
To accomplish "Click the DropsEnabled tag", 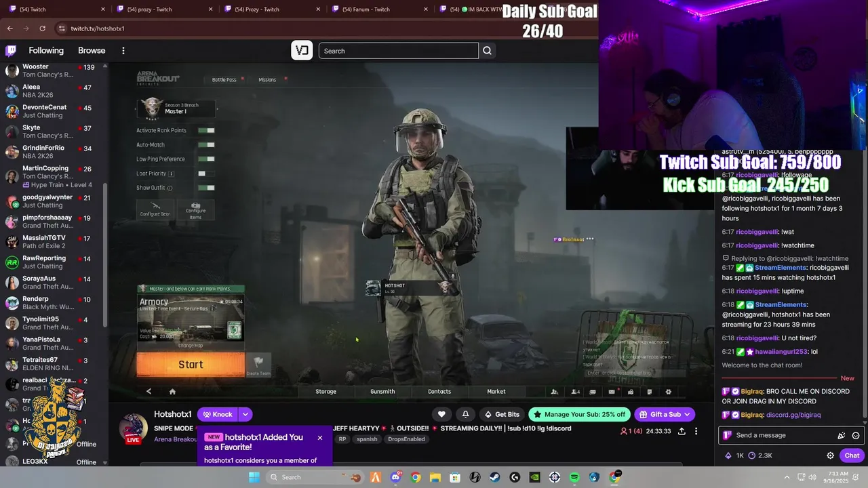I will tap(406, 439).
